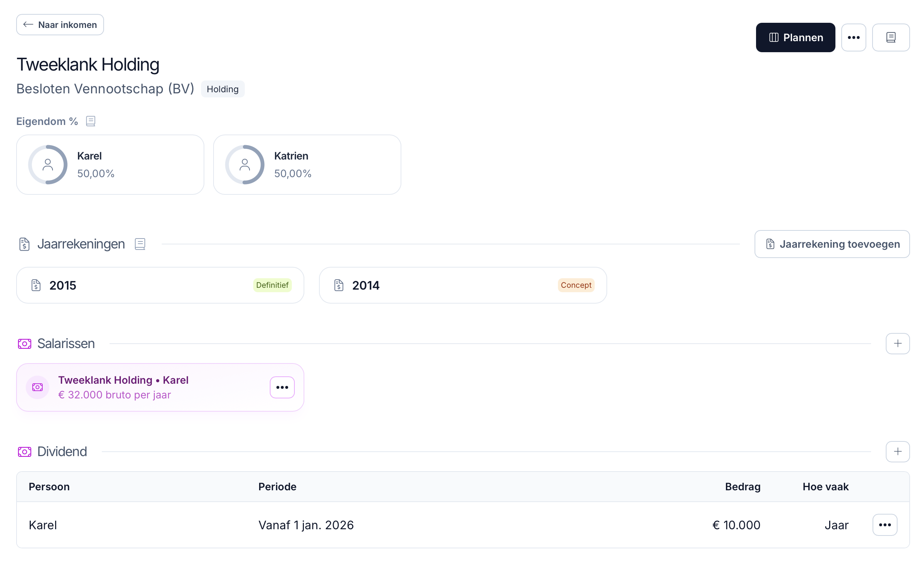Screen dimensions: 924x566
Task: Click the Hoe vaak column header
Action: tap(825, 487)
